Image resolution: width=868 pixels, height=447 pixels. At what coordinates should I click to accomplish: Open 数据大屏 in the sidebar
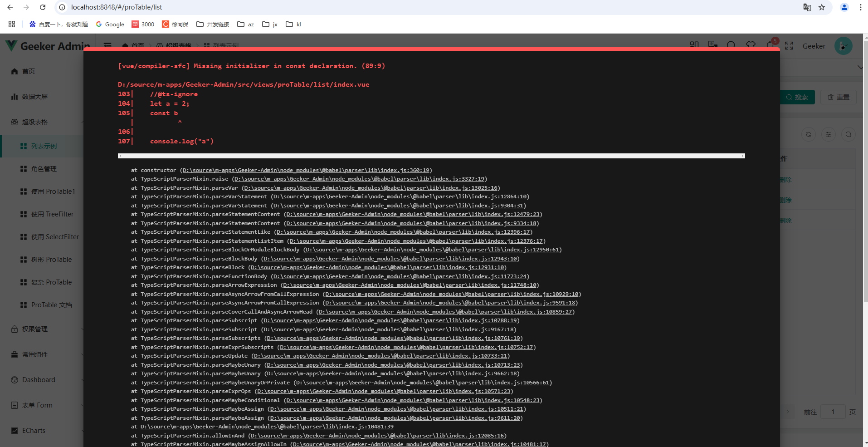click(42, 97)
